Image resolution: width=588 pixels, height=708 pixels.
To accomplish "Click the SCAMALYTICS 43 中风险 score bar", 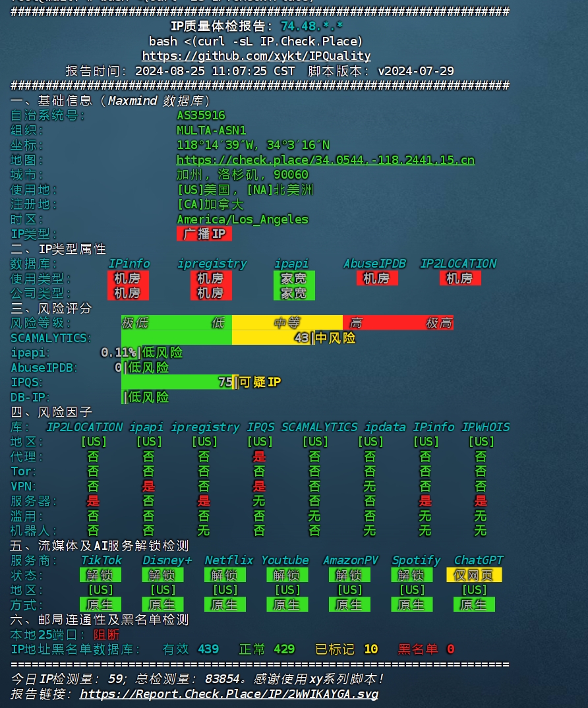I will point(239,338).
